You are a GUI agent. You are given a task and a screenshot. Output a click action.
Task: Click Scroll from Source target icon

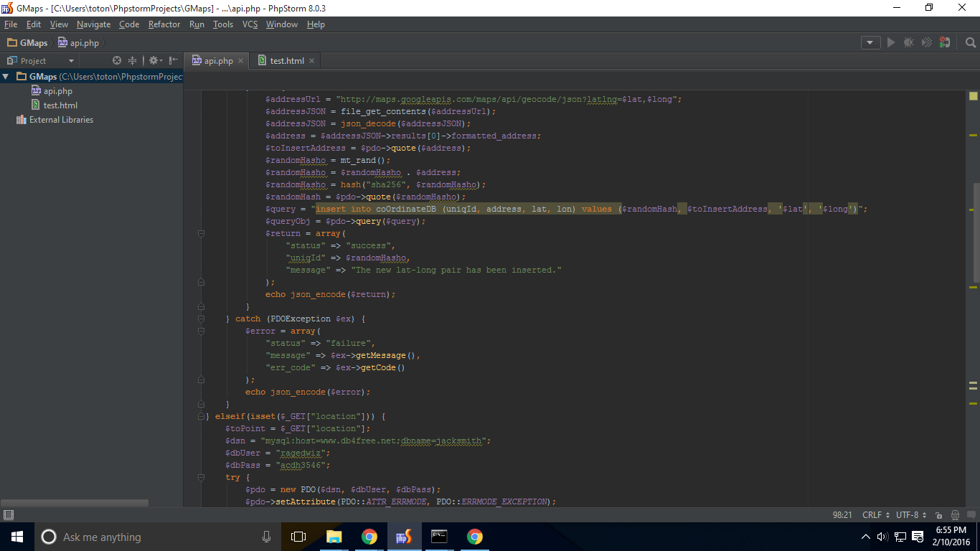tap(117, 60)
